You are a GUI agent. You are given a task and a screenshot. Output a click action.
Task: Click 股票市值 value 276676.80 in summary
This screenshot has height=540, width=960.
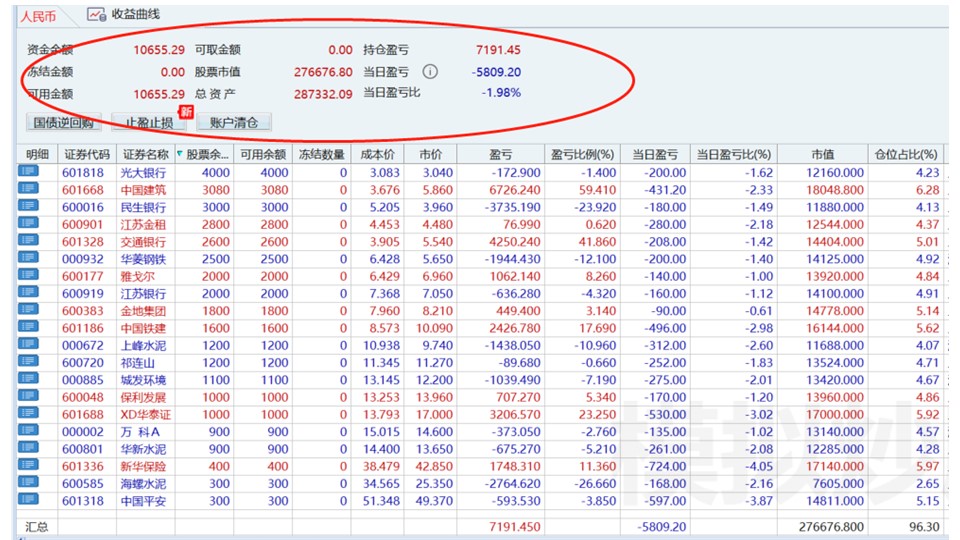(x=323, y=72)
